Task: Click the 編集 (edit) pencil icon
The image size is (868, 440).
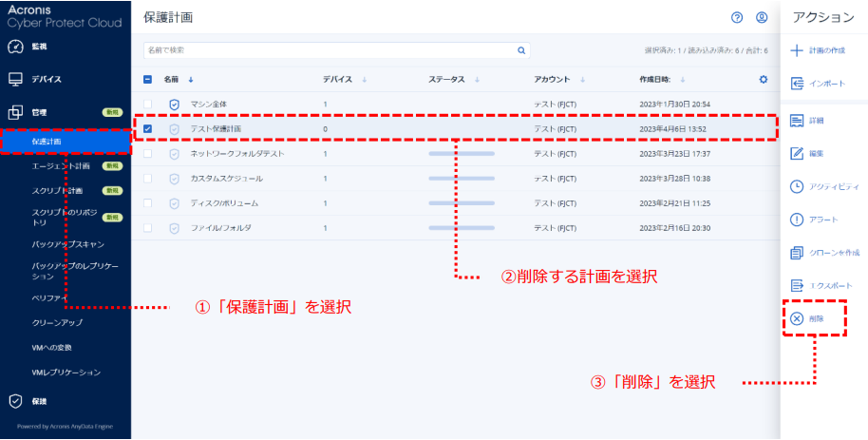Action: pos(798,153)
